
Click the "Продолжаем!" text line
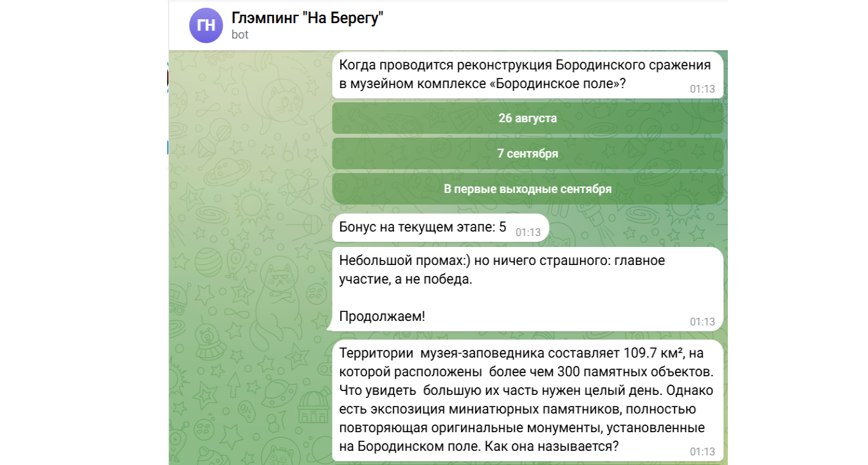tap(382, 316)
